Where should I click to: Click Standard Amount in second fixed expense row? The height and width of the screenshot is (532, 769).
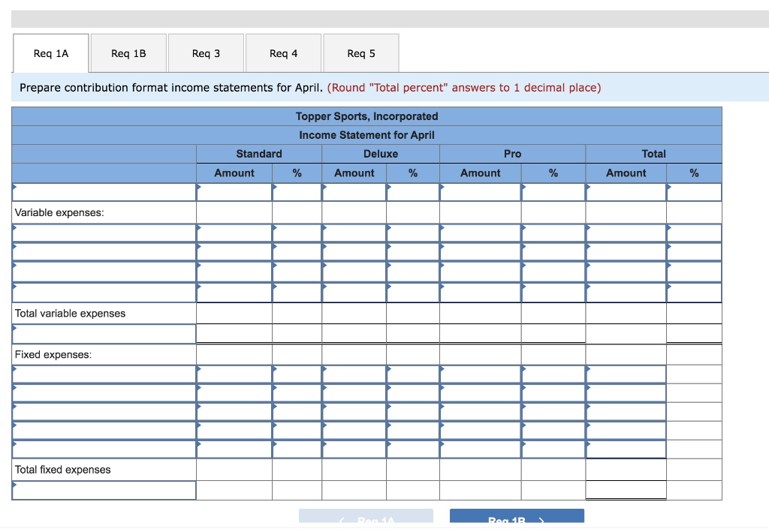pyautogui.click(x=234, y=393)
